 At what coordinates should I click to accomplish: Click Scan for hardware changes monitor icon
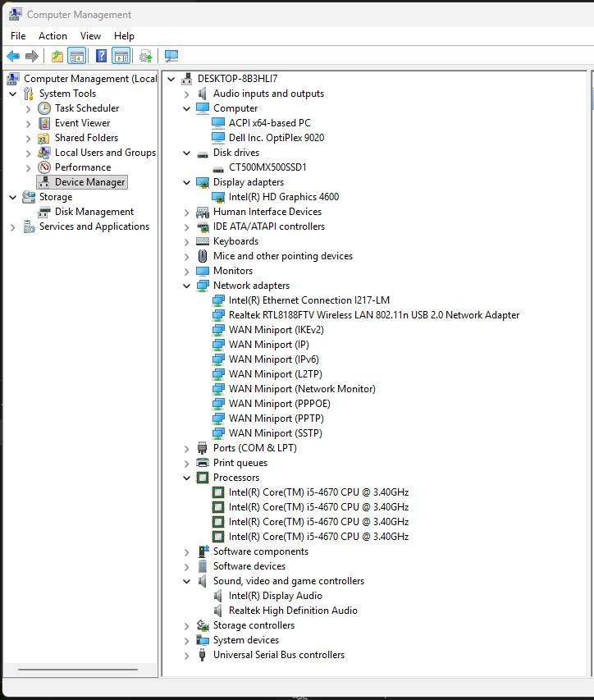pos(171,56)
